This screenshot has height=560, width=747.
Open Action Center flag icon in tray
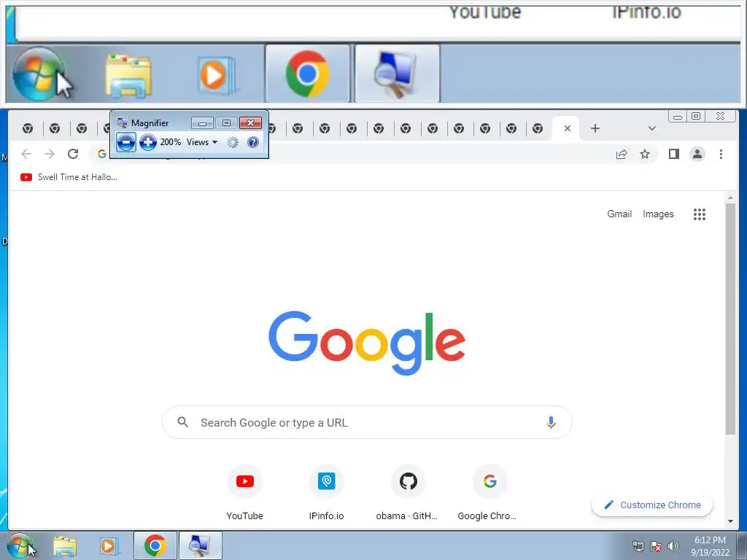click(656, 546)
